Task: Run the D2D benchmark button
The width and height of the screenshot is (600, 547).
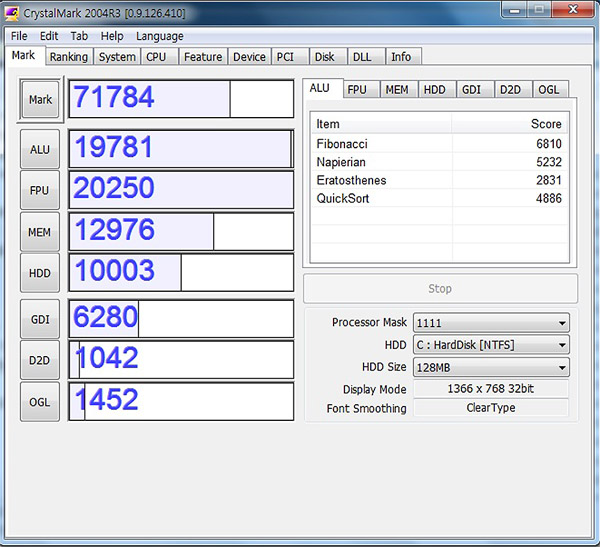Action: click(x=40, y=360)
